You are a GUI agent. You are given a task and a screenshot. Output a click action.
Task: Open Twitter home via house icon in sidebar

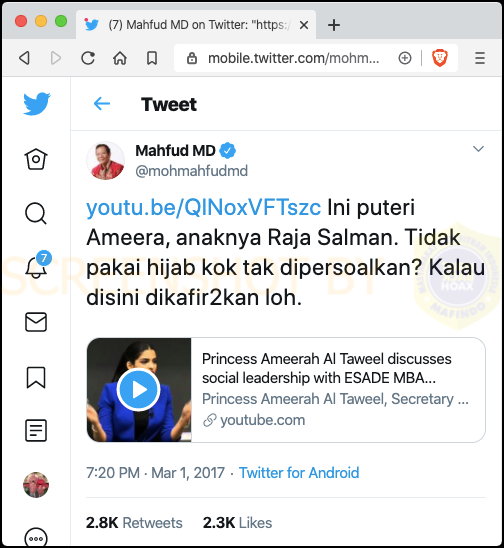click(36, 159)
